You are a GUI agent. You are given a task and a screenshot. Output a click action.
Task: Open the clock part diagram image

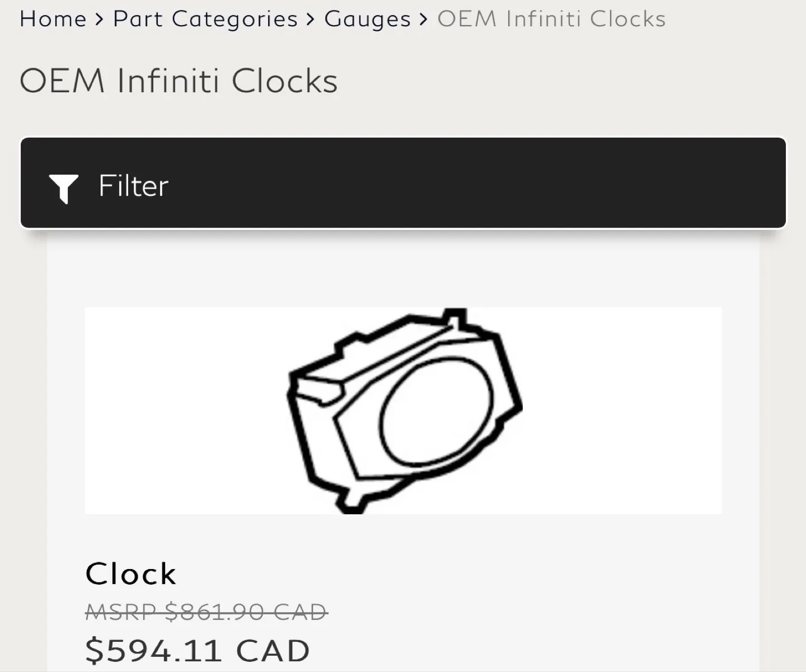[x=403, y=410]
